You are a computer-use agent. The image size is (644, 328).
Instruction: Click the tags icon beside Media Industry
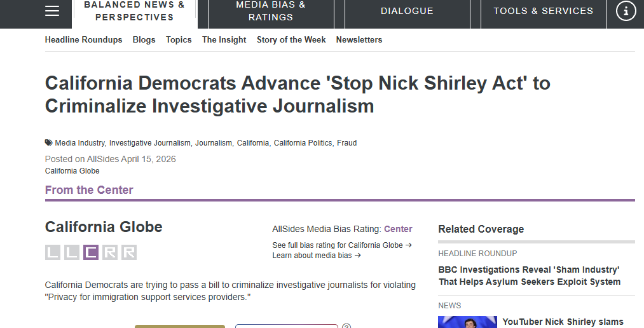pos(49,143)
